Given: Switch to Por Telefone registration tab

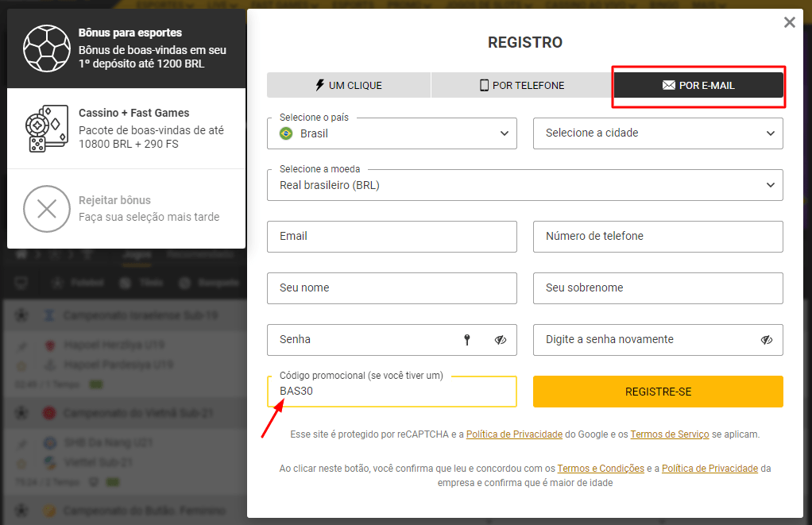Looking at the screenshot, I should click(521, 85).
